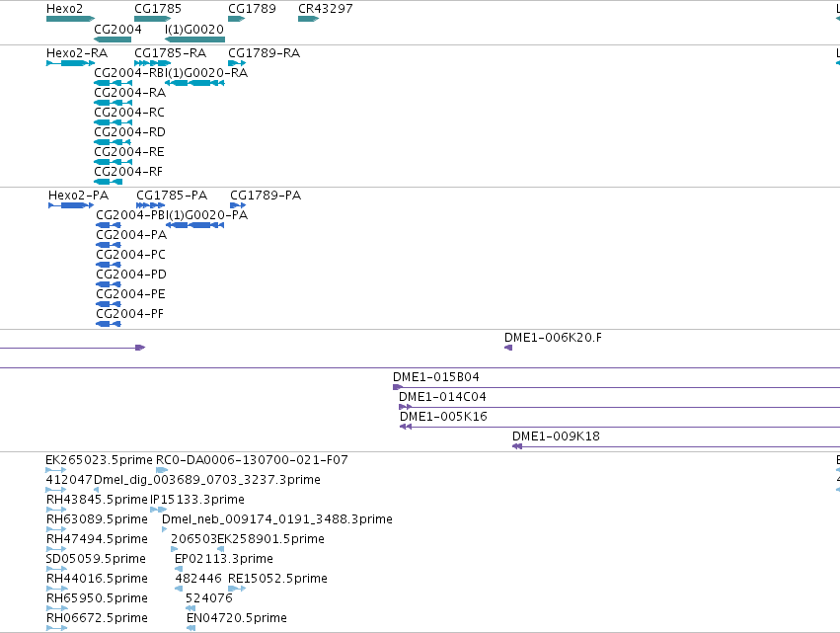Open the CG1789 gene label
This screenshot has width=840, height=633.
coord(252,9)
